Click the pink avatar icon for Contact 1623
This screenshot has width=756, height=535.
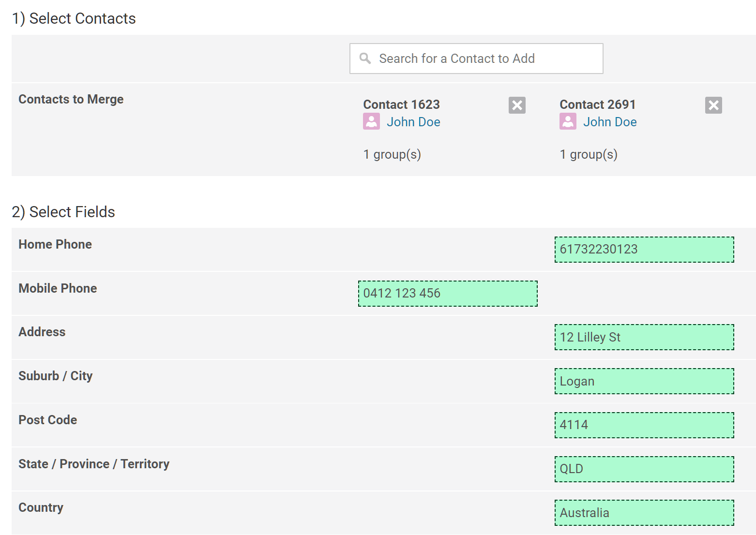tap(371, 121)
